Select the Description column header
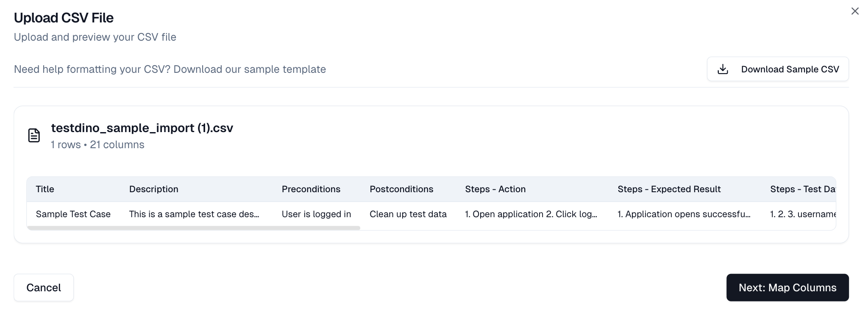The width and height of the screenshot is (868, 326). (x=153, y=189)
